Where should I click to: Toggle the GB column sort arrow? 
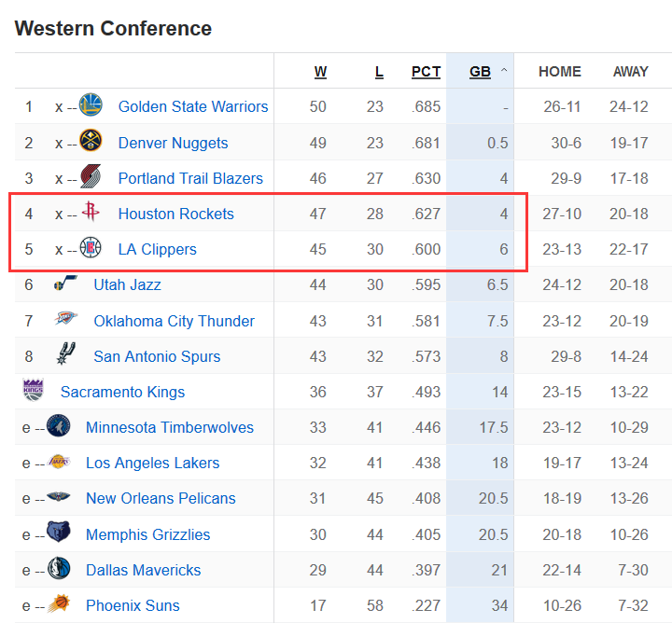click(504, 70)
